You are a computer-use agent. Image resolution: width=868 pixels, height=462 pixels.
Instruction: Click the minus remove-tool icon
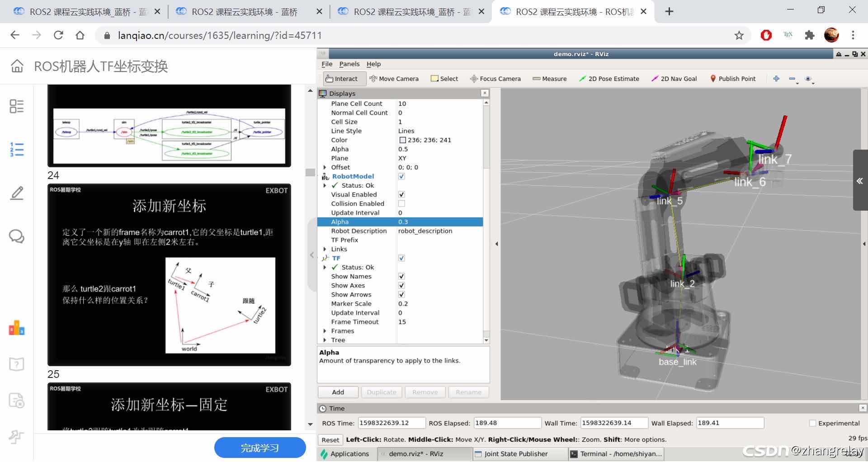pos(793,79)
